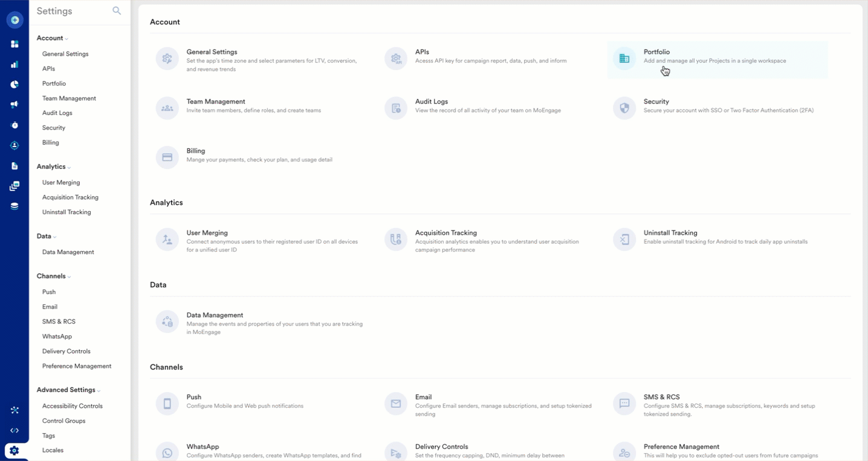This screenshot has width=868, height=461.
Task: Click the Audit Logs card icon
Action: (x=396, y=108)
